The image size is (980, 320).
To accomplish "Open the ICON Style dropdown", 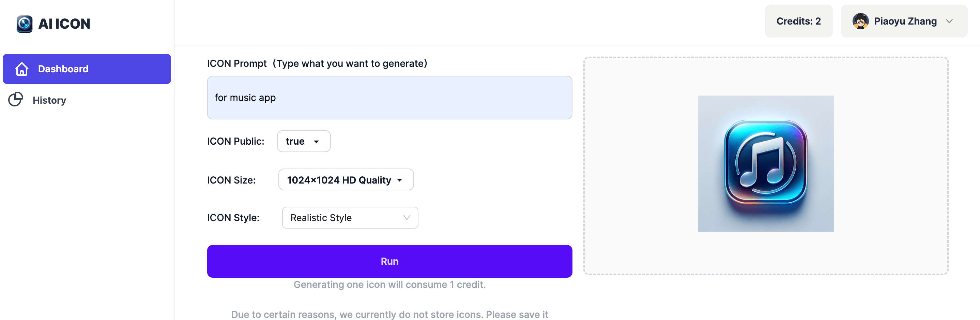I will click(350, 218).
